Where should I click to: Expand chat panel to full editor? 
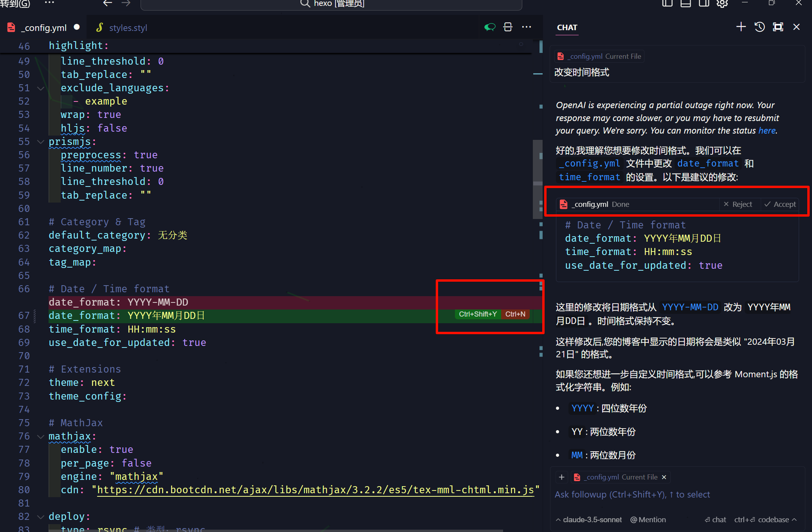pos(778,27)
